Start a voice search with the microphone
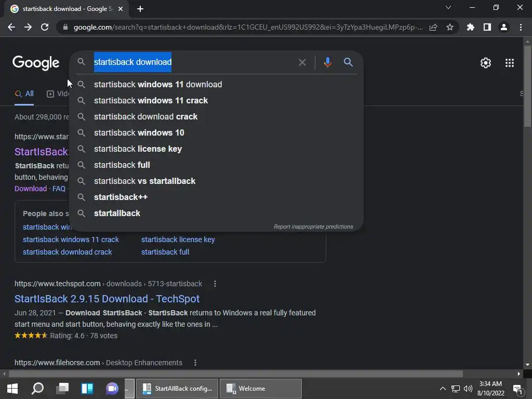 (327, 62)
